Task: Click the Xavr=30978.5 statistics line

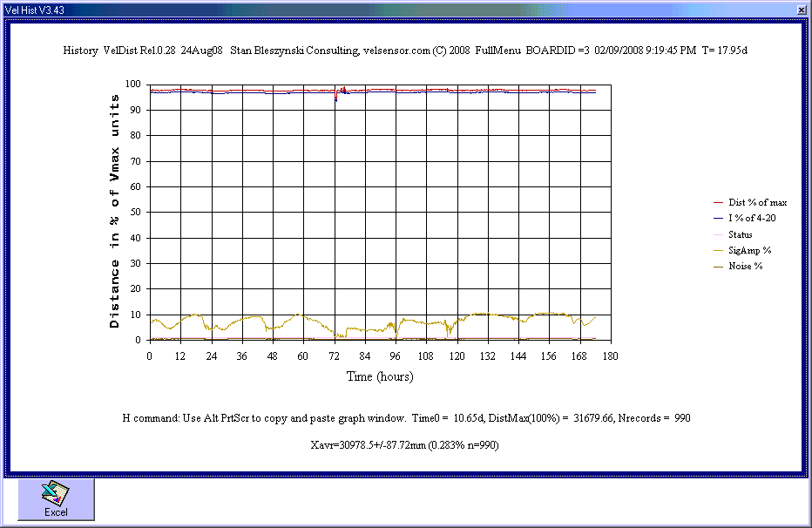Action: [x=404, y=445]
